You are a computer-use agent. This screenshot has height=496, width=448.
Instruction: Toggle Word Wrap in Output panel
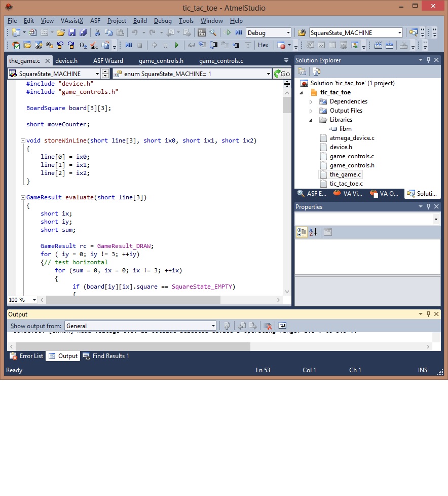click(282, 326)
